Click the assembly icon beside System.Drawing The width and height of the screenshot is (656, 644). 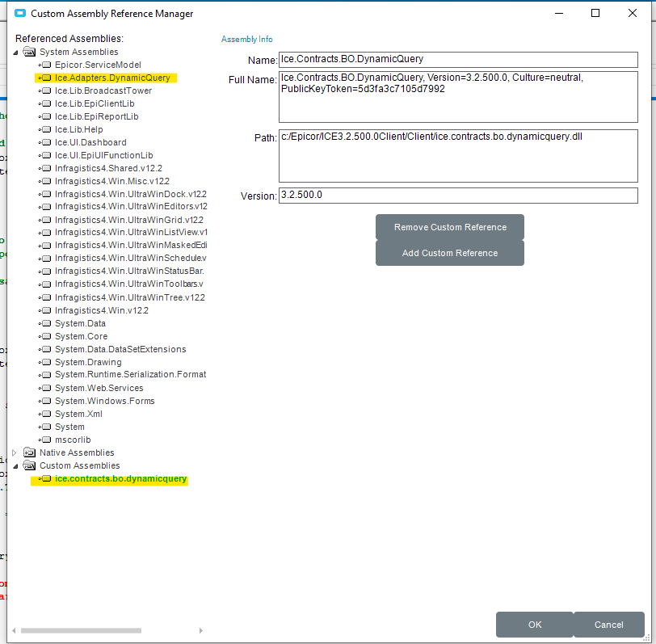pos(45,362)
